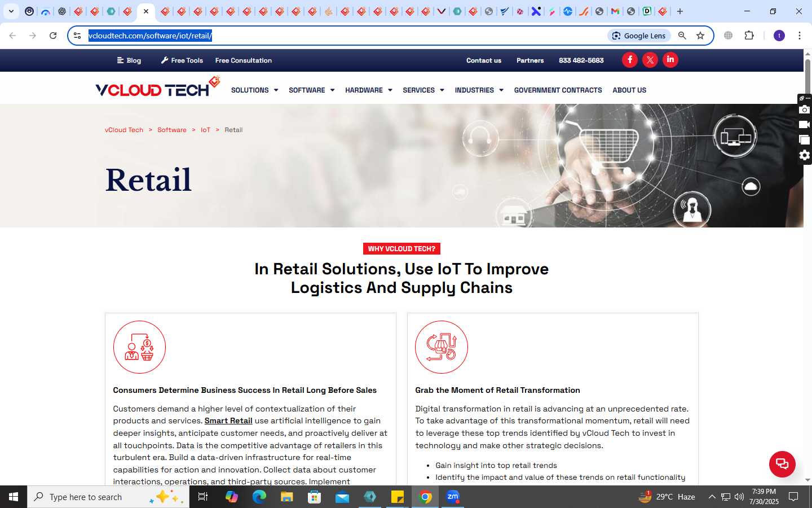Screen dimensions: 812x508
Task: View site information icon in address bar
Action: (78, 36)
